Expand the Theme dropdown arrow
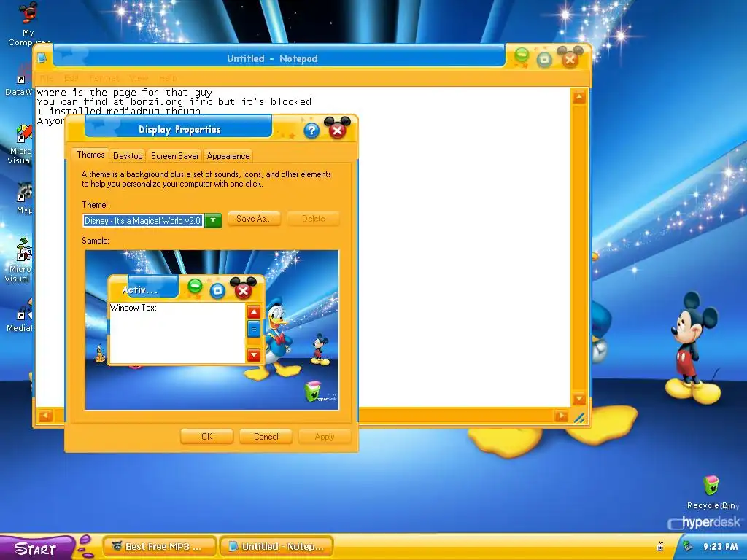Image resolution: width=747 pixels, height=560 pixels. (214, 220)
